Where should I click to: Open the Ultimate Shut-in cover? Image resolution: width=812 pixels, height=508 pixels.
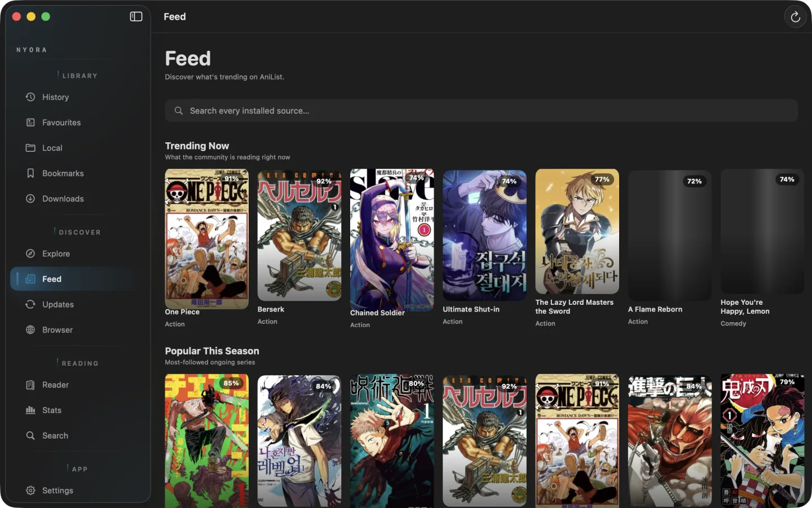click(484, 235)
